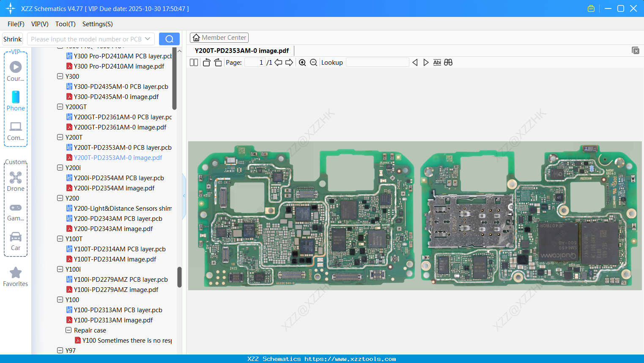This screenshot has width=644, height=363.
Task: Open the model number dropdown list
Action: 147,38
